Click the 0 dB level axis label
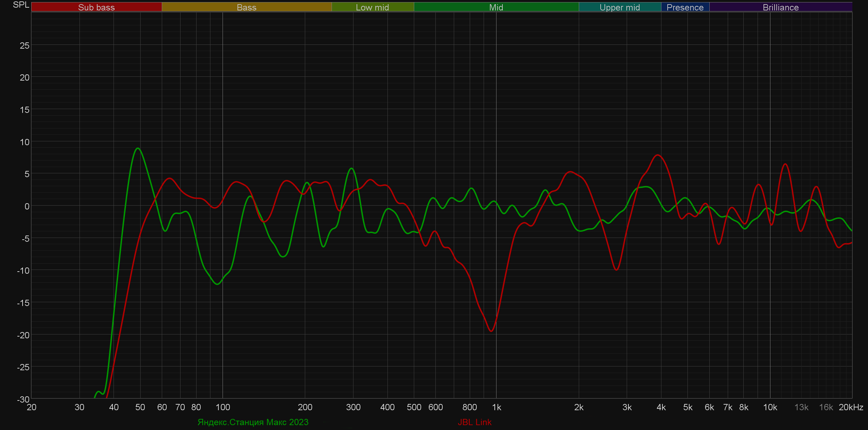This screenshot has width=868, height=430. pyautogui.click(x=27, y=206)
